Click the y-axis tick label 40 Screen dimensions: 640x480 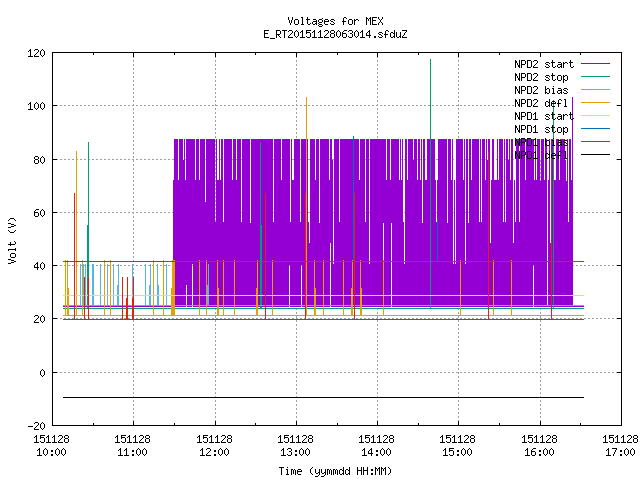coord(39,266)
